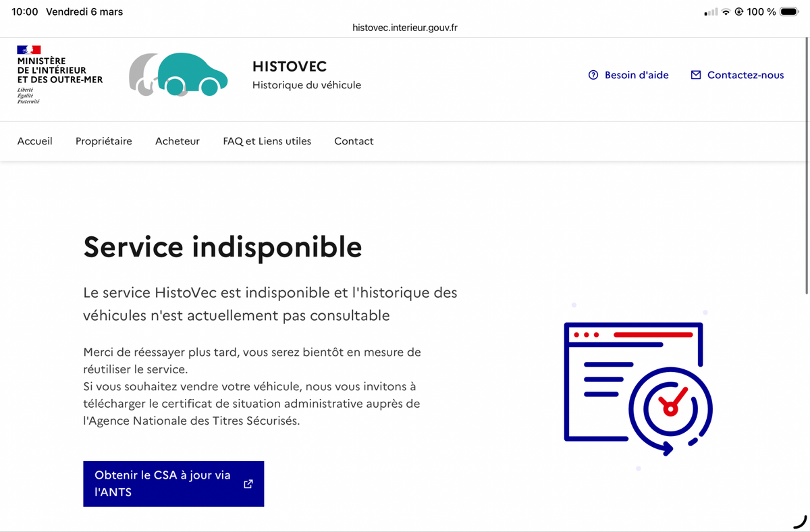
Task: Tap the Wi-Fi icon in status bar
Action: coord(726,11)
